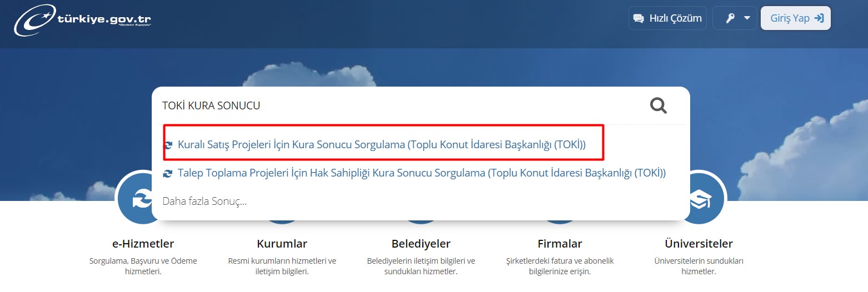Click the key icon in header

(730, 18)
